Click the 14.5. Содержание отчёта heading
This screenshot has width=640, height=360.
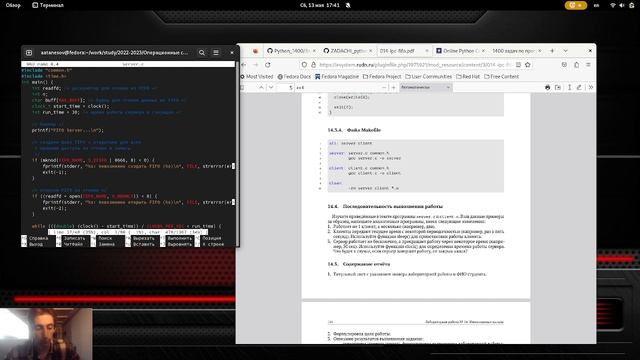[x=359, y=264]
